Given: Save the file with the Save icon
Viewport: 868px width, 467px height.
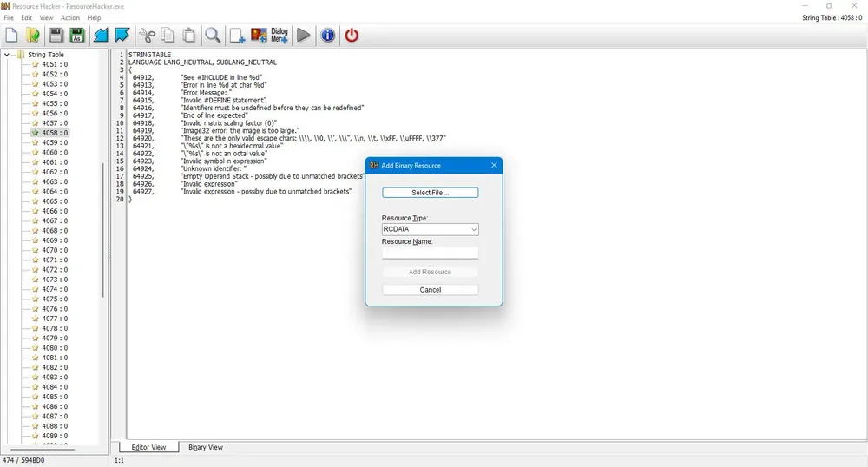Looking at the screenshot, I should click(56, 36).
